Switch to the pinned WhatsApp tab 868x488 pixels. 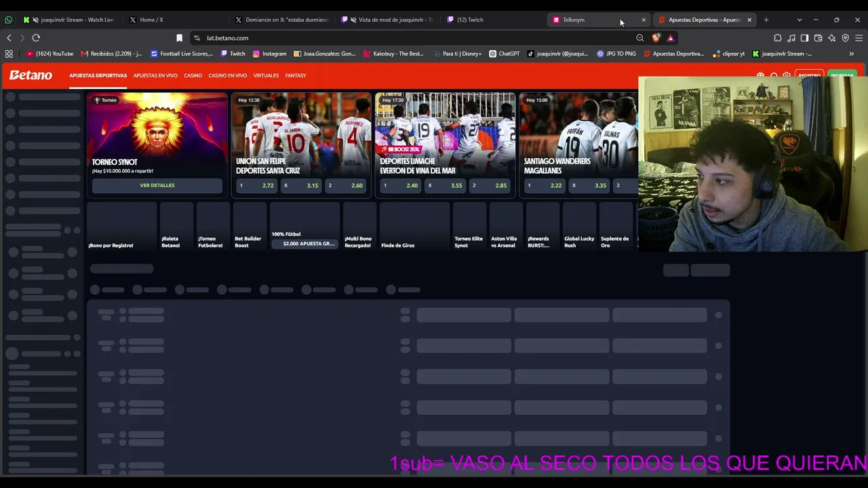click(x=8, y=20)
